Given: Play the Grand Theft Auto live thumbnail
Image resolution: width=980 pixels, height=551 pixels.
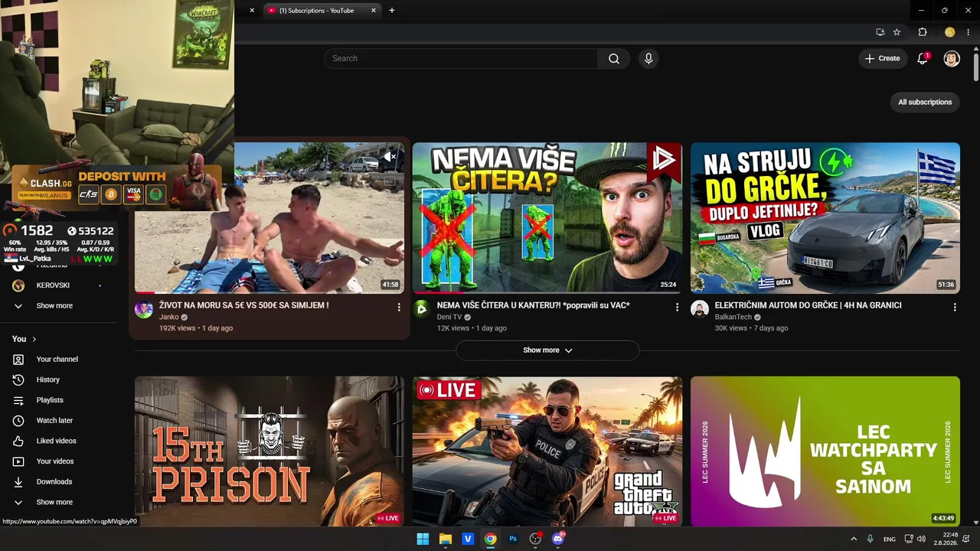Looking at the screenshot, I should pyautogui.click(x=547, y=451).
